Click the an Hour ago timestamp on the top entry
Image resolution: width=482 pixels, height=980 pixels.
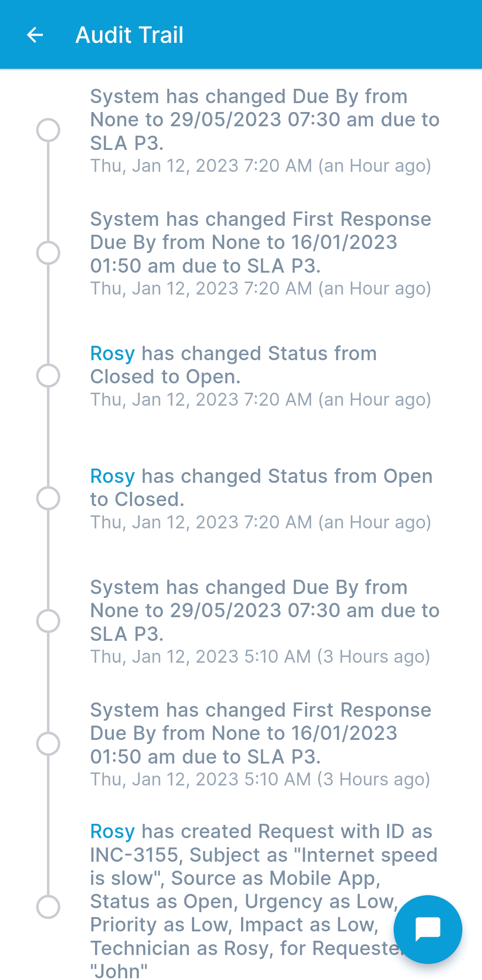click(260, 166)
